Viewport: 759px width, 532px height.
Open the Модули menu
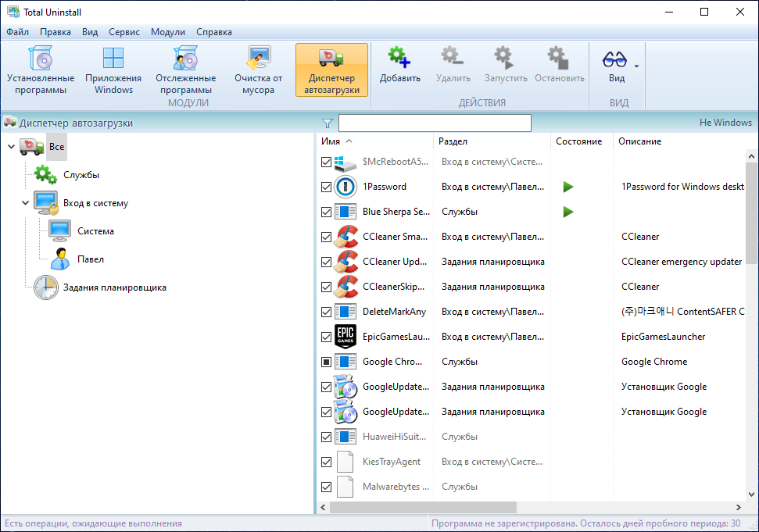[168, 32]
